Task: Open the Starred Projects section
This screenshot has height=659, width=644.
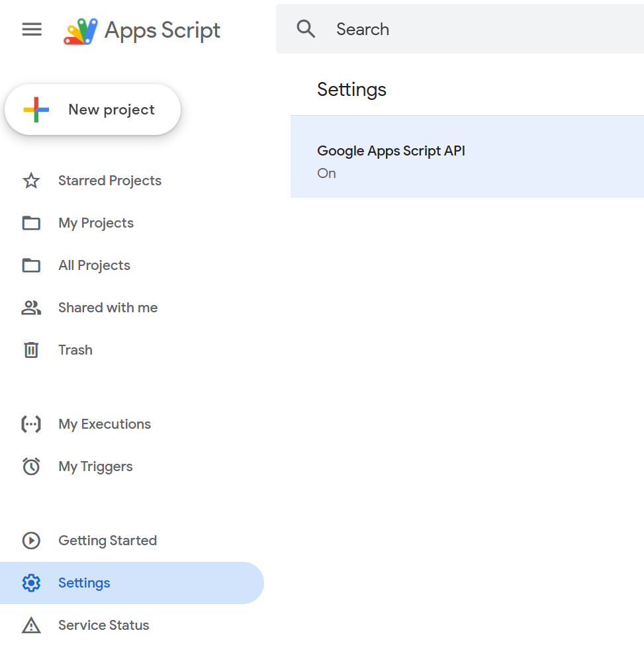Action: point(109,181)
